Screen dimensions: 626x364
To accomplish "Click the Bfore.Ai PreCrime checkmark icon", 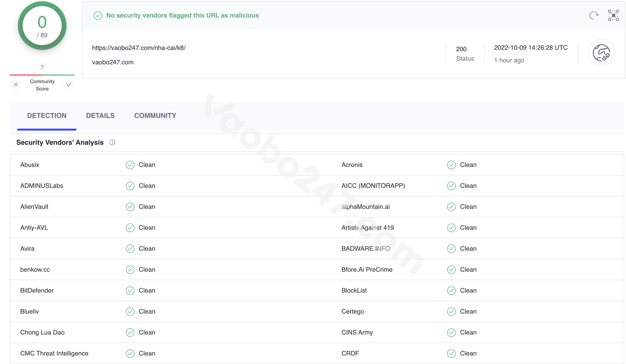I will click(x=451, y=270).
